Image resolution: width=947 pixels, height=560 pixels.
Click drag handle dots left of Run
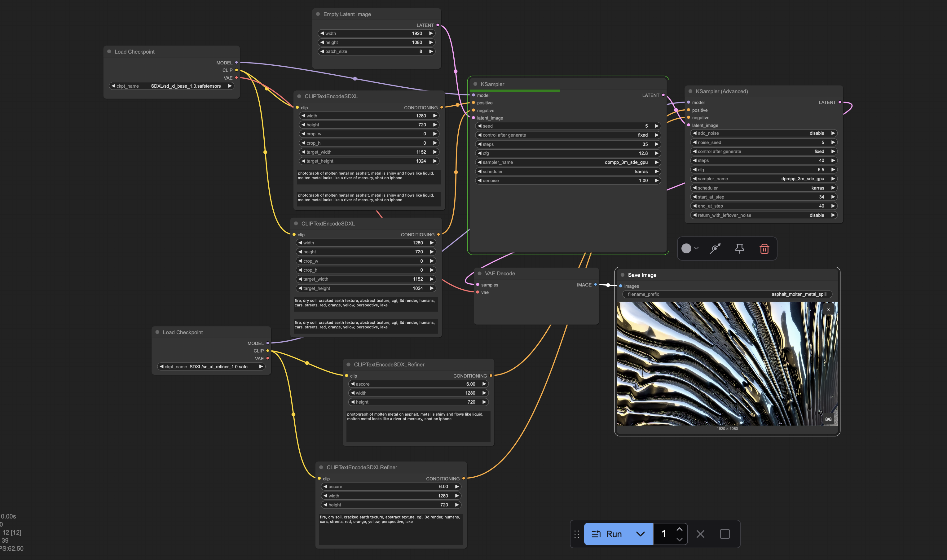click(576, 534)
